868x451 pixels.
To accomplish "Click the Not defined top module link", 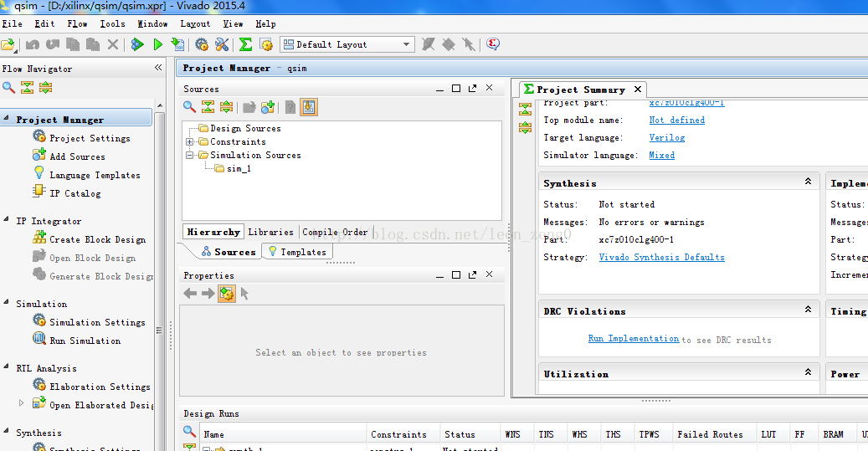I will [x=677, y=120].
